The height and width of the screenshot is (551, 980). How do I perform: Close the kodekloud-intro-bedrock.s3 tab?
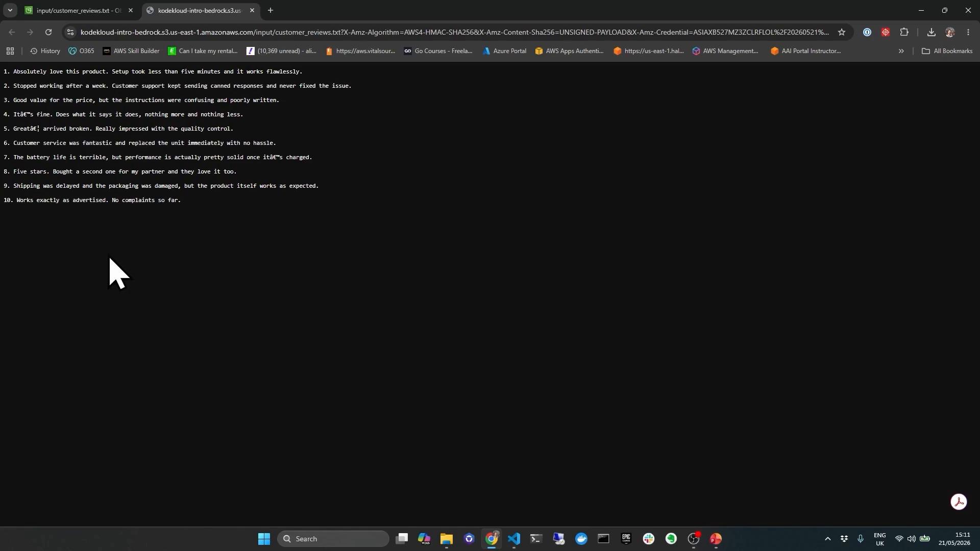point(252,10)
